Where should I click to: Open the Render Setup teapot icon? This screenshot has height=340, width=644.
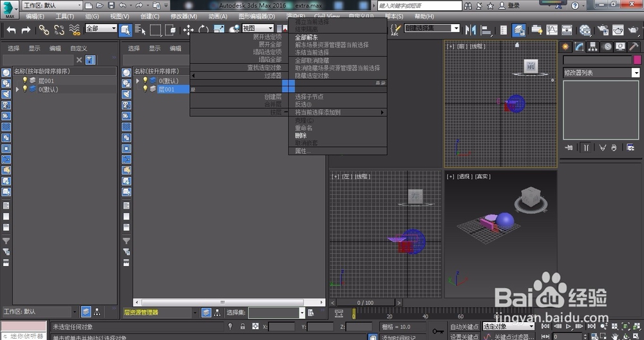pos(603,30)
